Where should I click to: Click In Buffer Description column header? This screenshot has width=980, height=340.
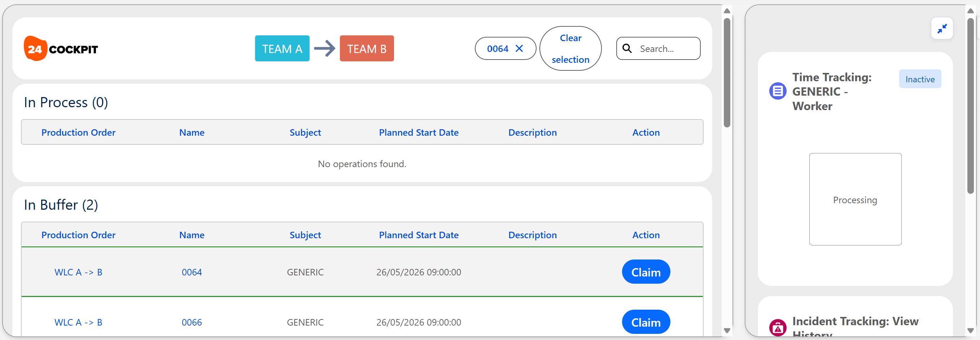[532, 235]
